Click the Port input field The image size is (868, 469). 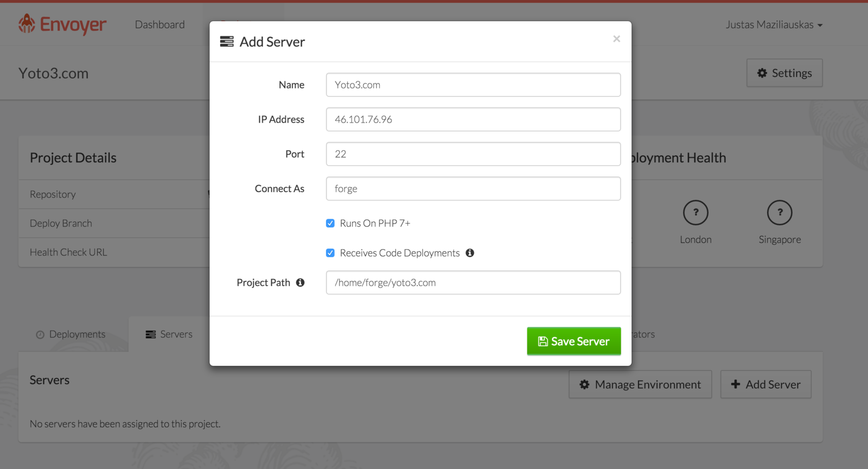pos(473,154)
